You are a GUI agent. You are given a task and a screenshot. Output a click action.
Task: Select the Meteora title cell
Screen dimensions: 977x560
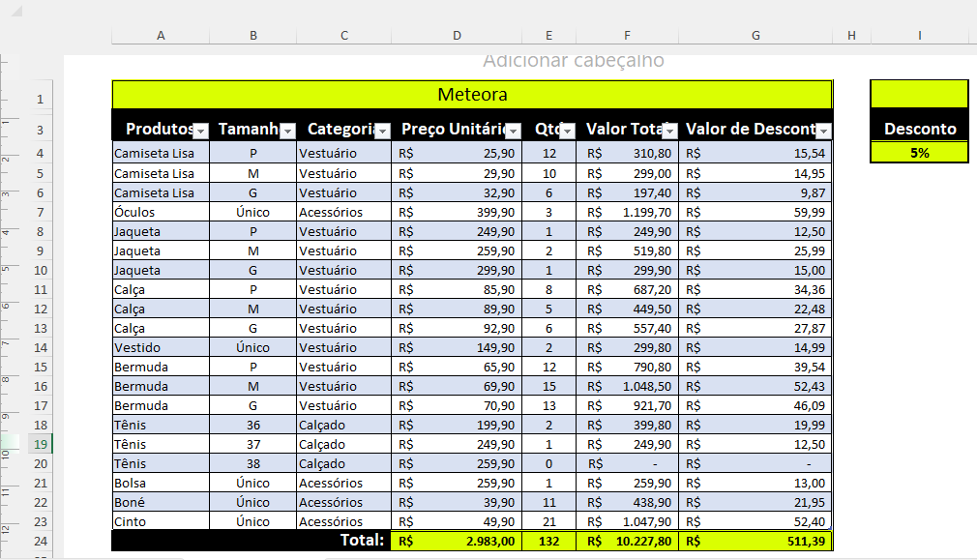472,94
